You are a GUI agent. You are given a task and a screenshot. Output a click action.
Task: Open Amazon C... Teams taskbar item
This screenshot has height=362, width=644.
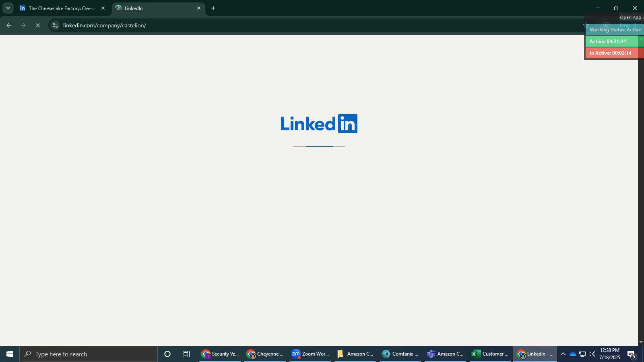(x=446, y=354)
